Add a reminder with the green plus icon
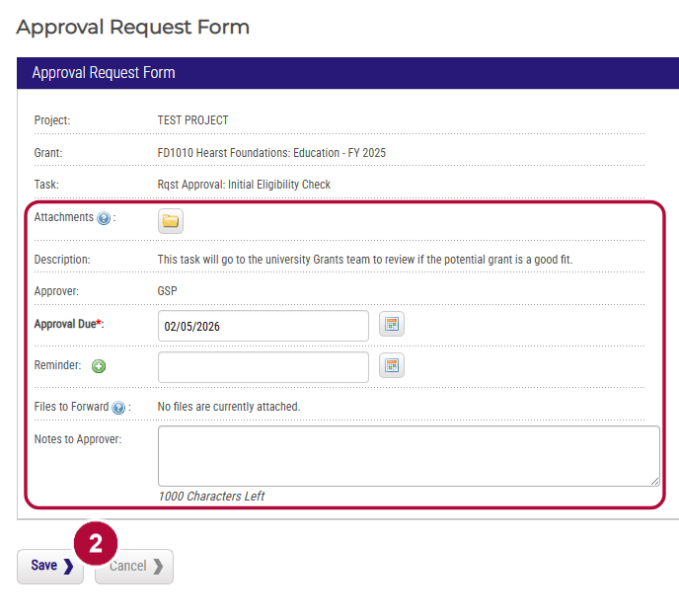Viewport: 679px width, 616px height. coord(99,366)
